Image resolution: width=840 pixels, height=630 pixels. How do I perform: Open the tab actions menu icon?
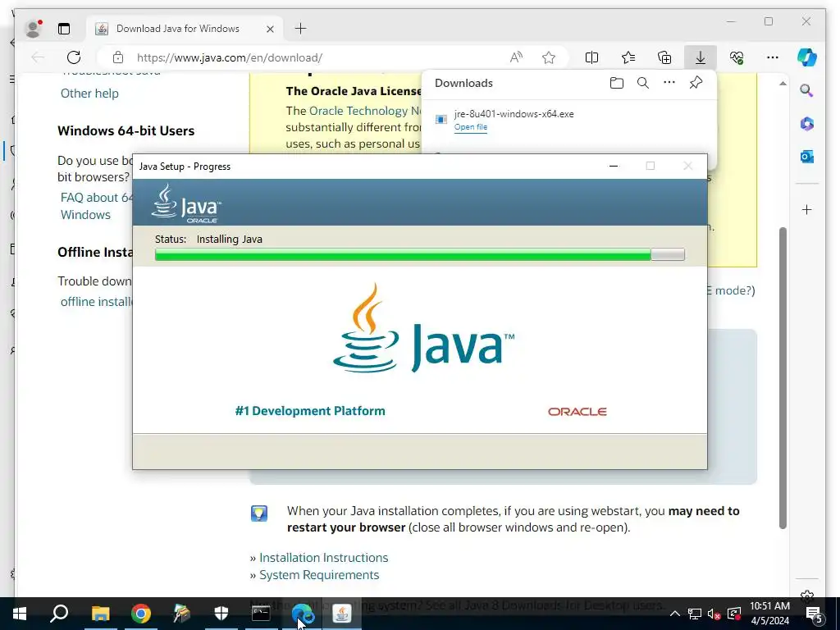64,29
